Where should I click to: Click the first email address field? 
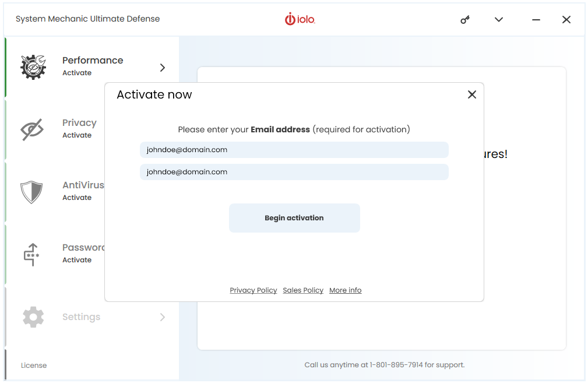[294, 150]
